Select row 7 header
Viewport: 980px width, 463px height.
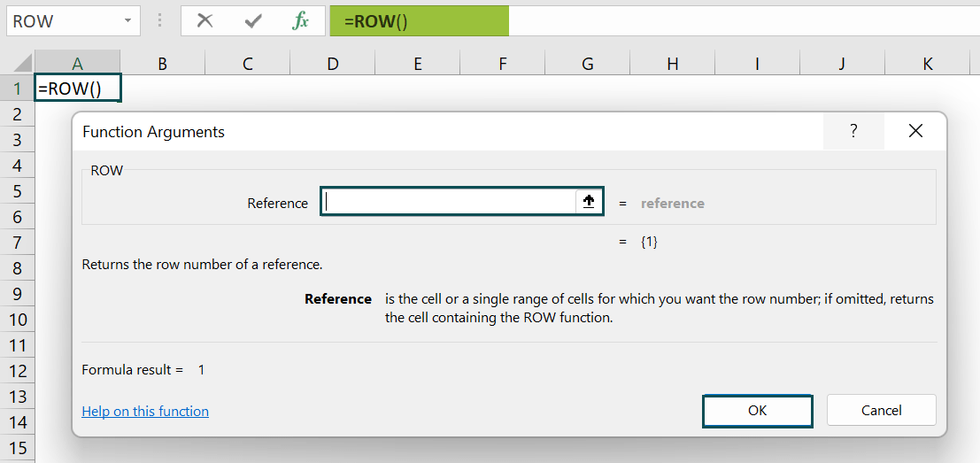click(18, 242)
